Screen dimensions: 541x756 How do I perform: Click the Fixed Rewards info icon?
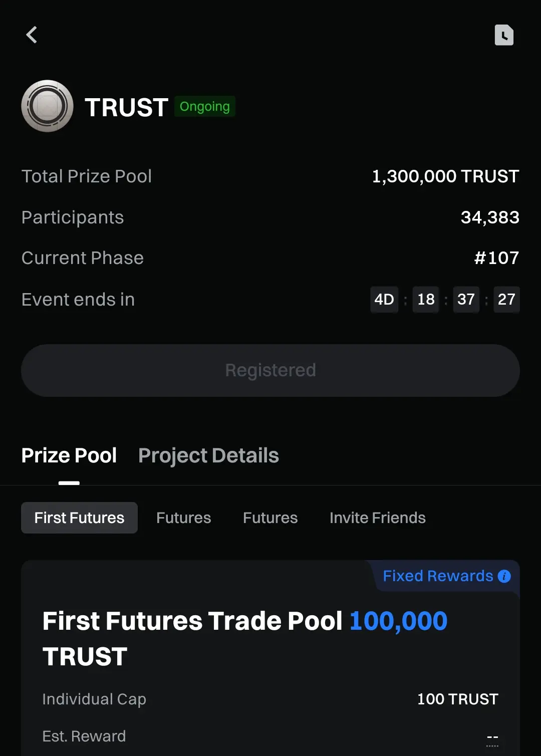[504, 576]
